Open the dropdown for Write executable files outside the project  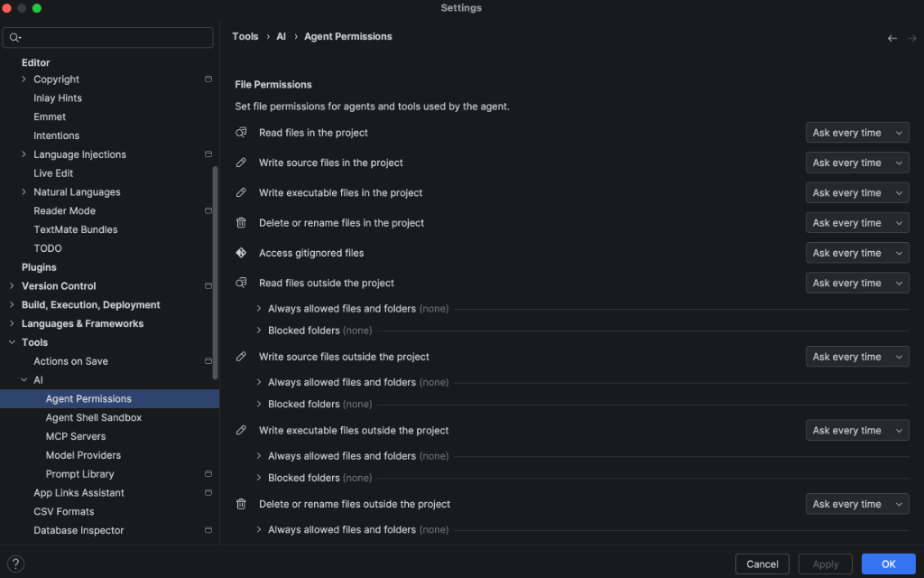[x=856, y=431]
